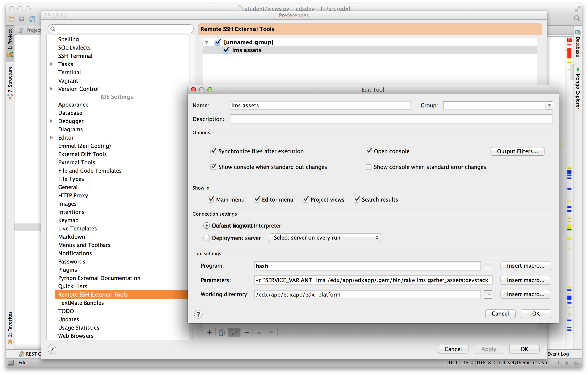Click the move up arrow icon
Image resolution: width=588 pixels, height=375 pixels.
click(x=259, y=332)
